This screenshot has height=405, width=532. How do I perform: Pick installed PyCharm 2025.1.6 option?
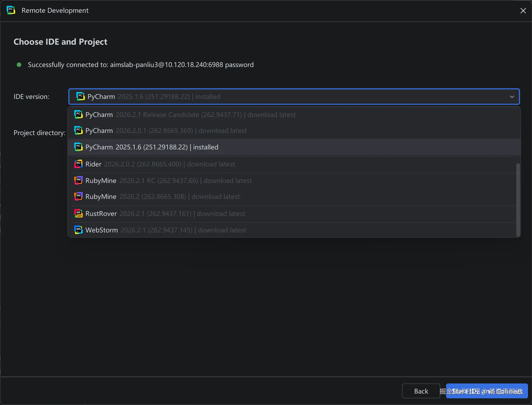(294, 147)
